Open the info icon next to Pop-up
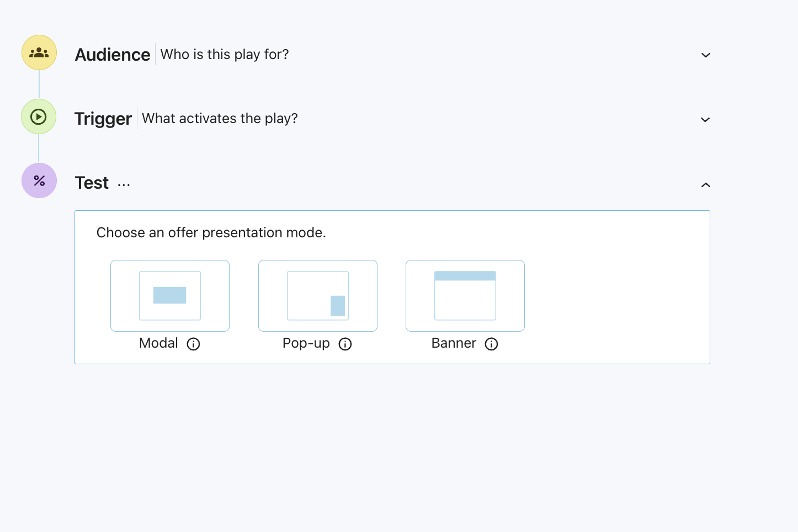Image resolution: width=798 pixels, height=532 pixels. click(x=345, y=344)
